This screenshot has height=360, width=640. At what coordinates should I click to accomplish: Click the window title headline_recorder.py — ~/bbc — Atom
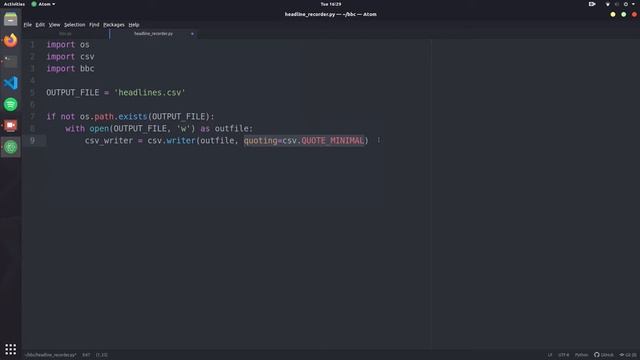[x=331, y=14]
